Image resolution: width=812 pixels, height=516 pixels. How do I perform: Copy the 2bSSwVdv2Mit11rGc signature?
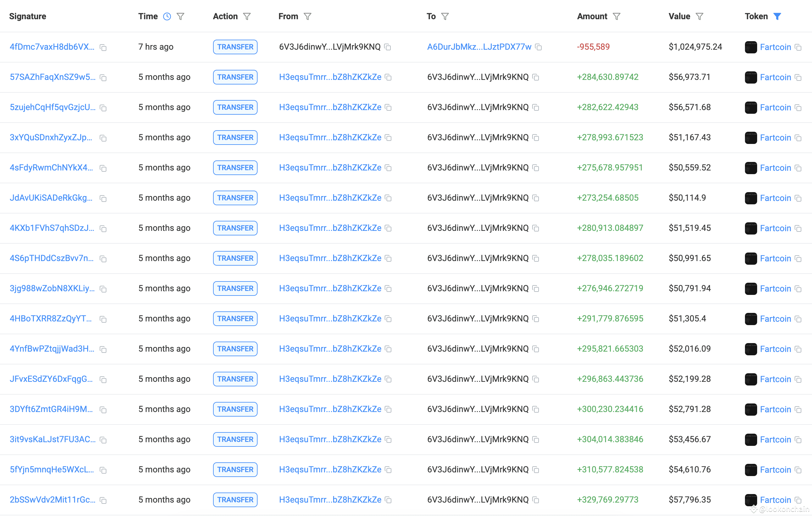click(103, 500)
